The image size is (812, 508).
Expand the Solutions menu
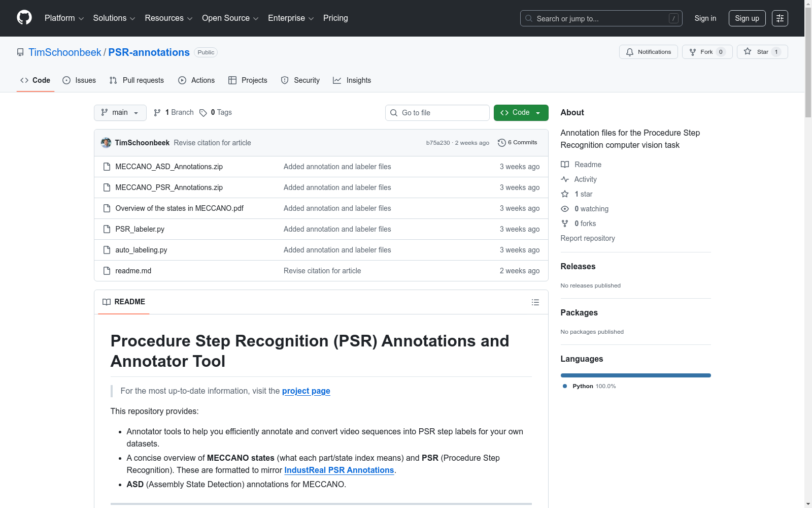pos(114,18)
